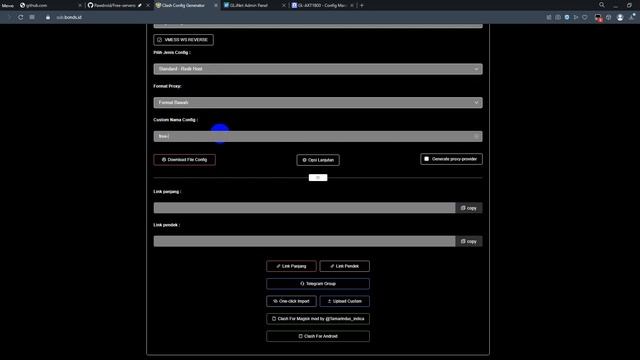Close the GL.iNet Admin Panel tab
Viewport: 640px width, 360px height.
tap(284, 5)
